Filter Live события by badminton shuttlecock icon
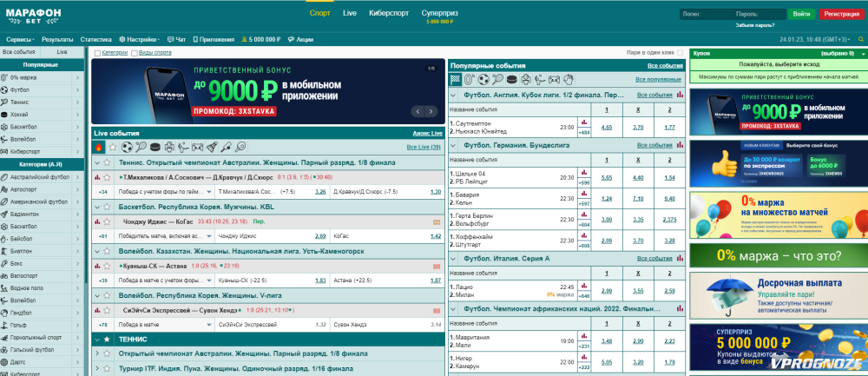 pyautogui.click(x=213, y=148)
